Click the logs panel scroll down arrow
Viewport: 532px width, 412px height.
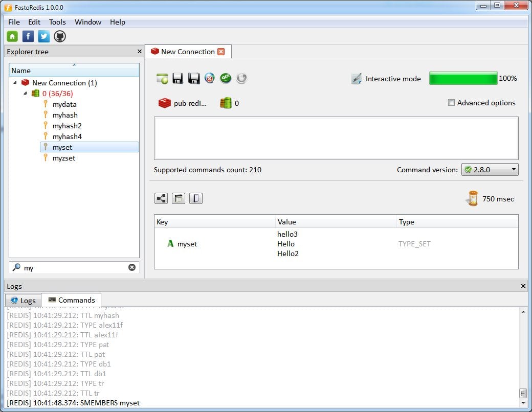(x=523, y=403)
